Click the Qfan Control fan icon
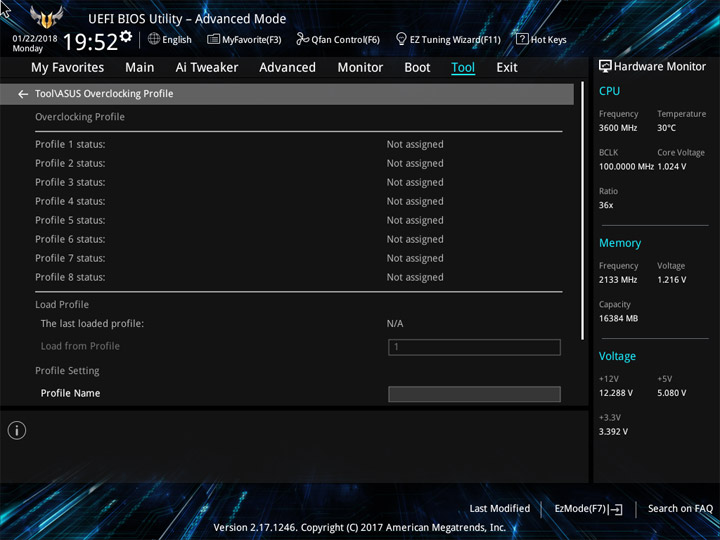 click(302, 39)
